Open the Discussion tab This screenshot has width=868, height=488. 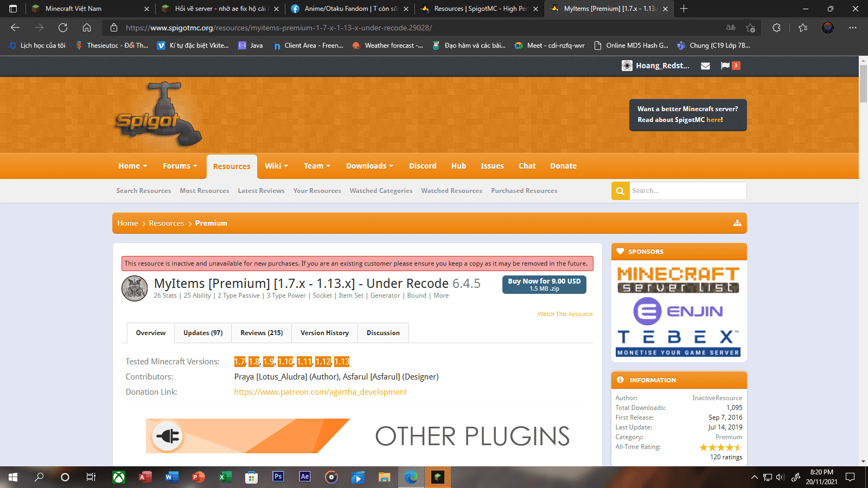[383, 333]
